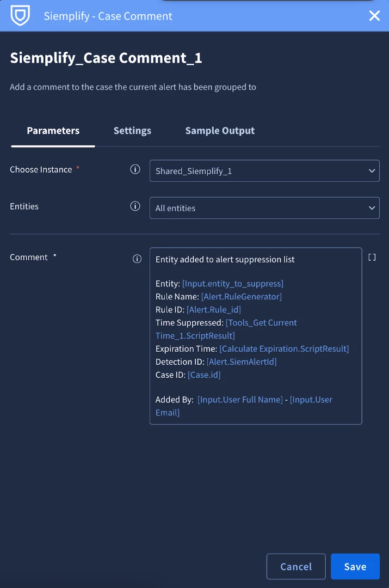Click the 'Expiration Time:' label in comment
Viewport: 389px width, 588px height.
click(186, 349)
